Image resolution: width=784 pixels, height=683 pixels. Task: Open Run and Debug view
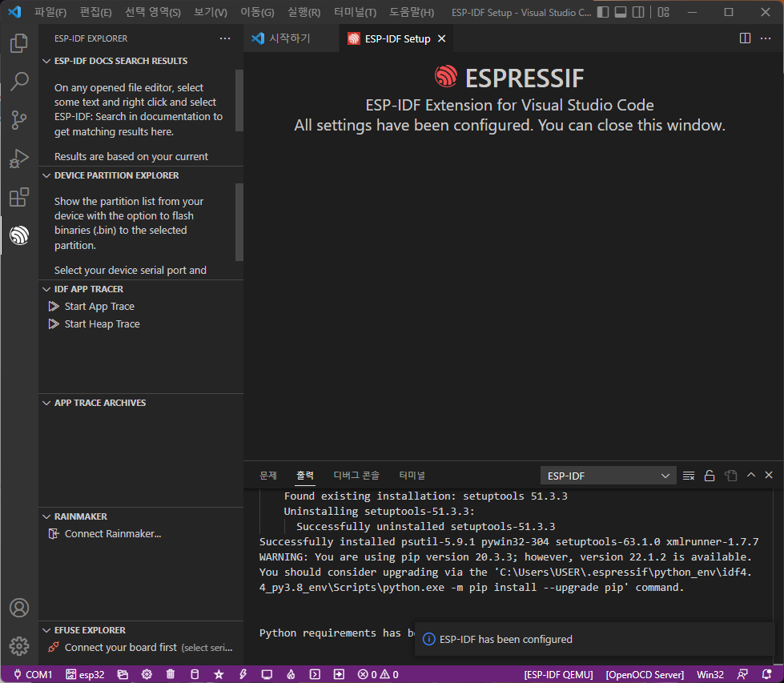click(19, 159)
